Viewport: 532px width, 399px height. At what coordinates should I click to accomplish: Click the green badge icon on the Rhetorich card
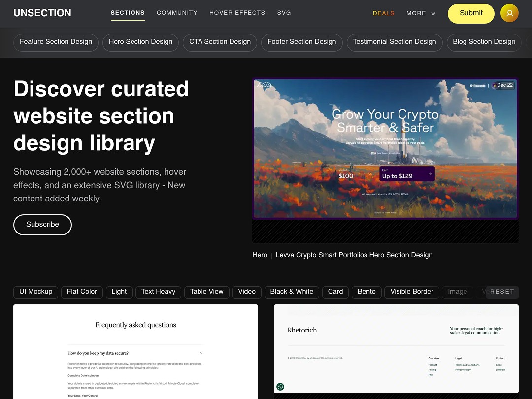[x=280, y=387]
